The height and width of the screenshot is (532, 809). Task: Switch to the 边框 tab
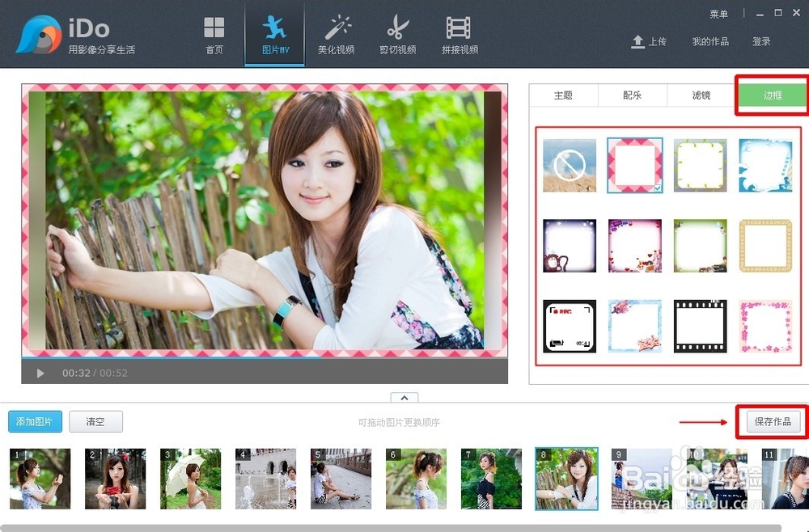tap(772, 95)
